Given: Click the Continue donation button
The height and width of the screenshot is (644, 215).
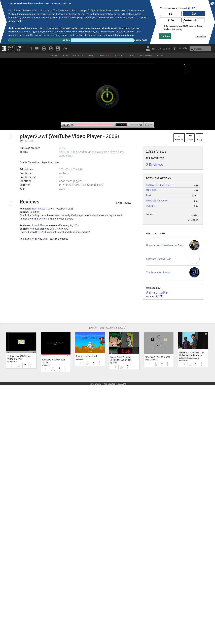Looking at the screenshot, I should 165,36.
